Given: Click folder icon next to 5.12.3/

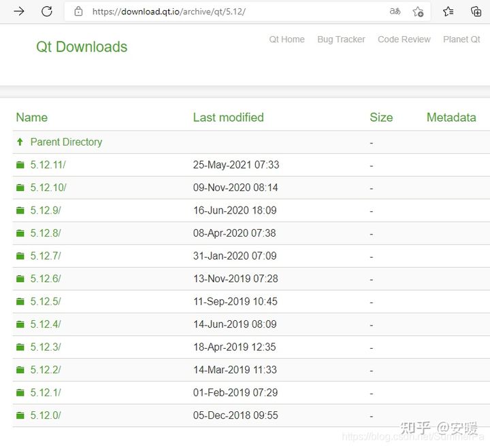Looking at the screenshot, I should point(20,347).
